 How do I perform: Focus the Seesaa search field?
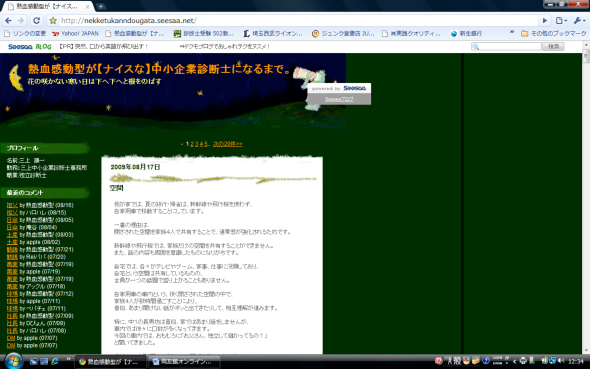[x=506, y=47]
